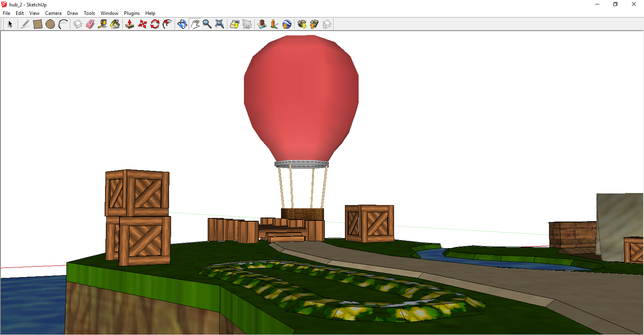Open the Draw menu

[x=72, y=13]
